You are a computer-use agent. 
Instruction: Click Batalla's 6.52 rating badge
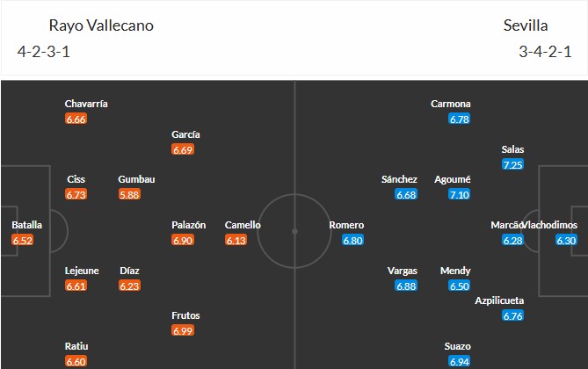[23, 240]
